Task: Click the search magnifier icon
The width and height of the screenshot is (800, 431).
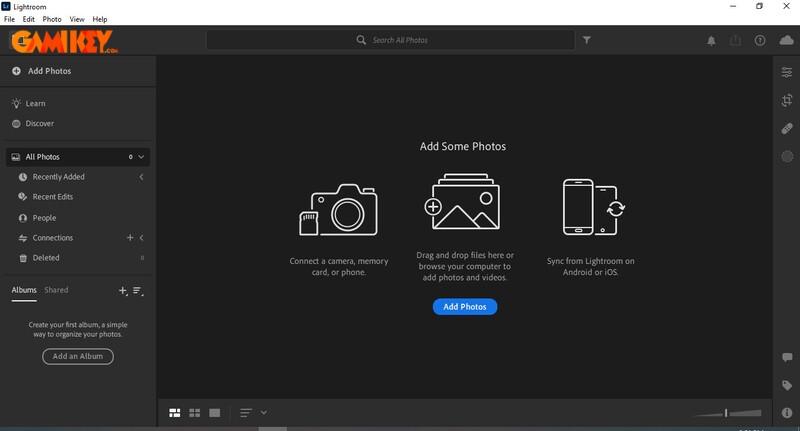Action: coord(361,40)
